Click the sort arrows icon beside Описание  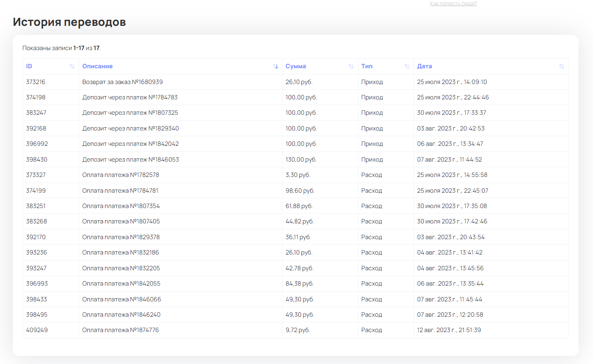(x=275, y=66)
